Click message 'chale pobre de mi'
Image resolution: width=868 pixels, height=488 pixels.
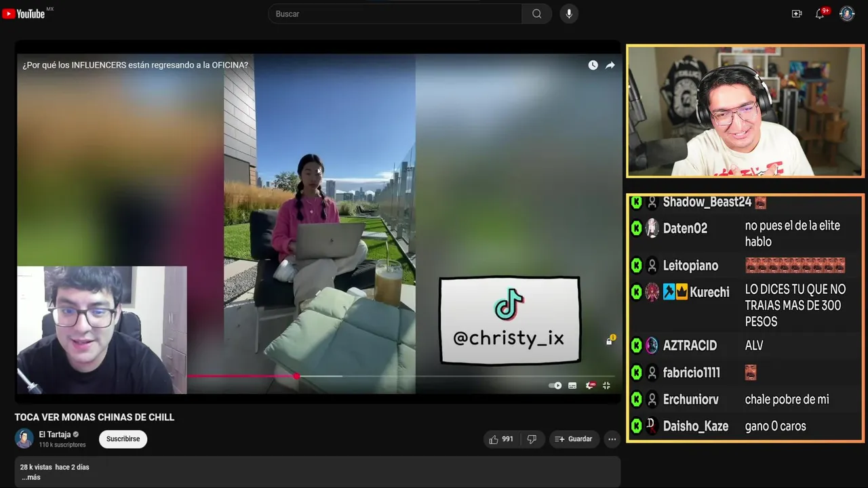787,400
